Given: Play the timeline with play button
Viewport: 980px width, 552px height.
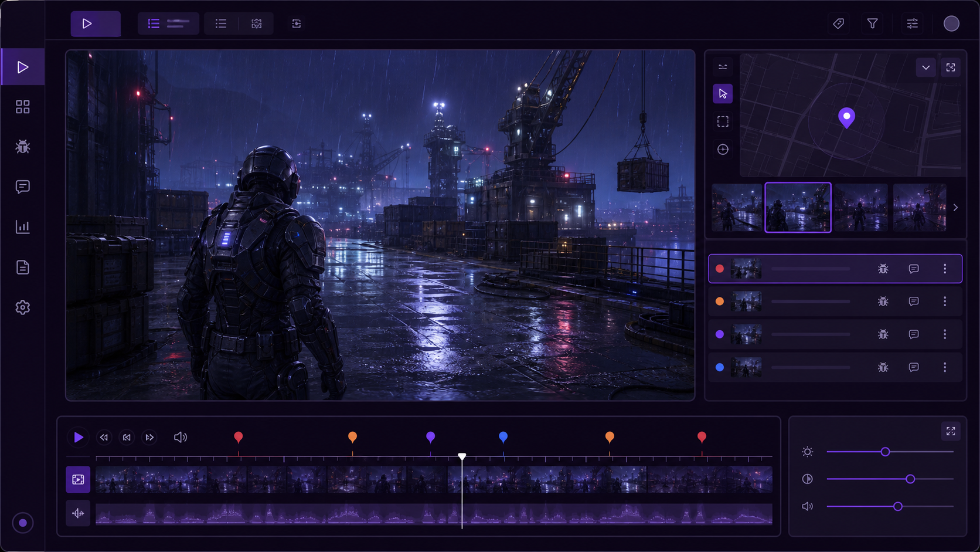Looking at the screenshot, I should point(78,437).
